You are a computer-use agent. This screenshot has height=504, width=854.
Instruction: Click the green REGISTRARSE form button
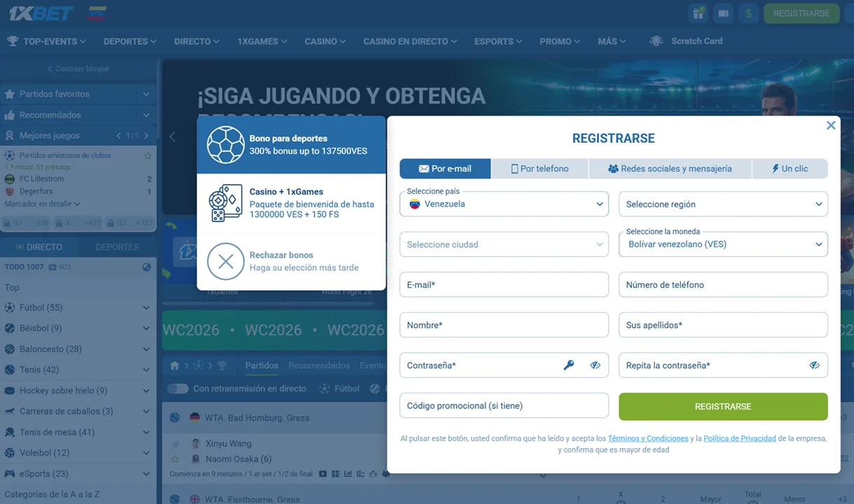(723, 406)
